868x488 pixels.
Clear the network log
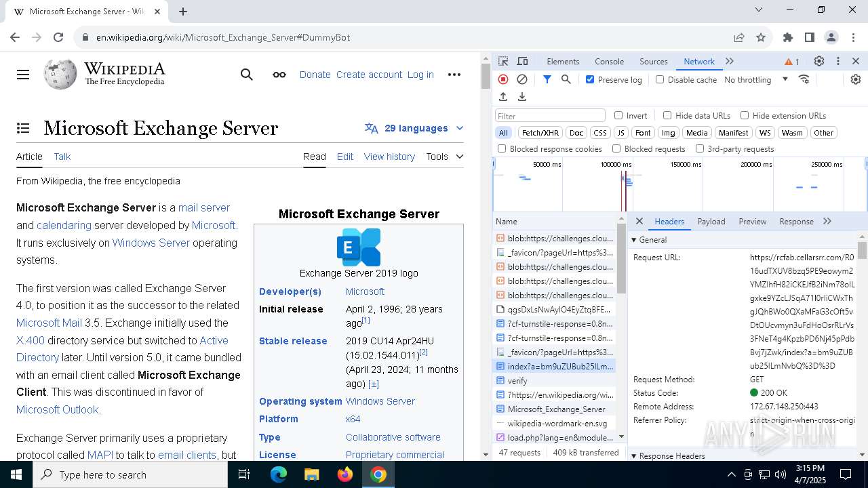click(x=522, y=79)
